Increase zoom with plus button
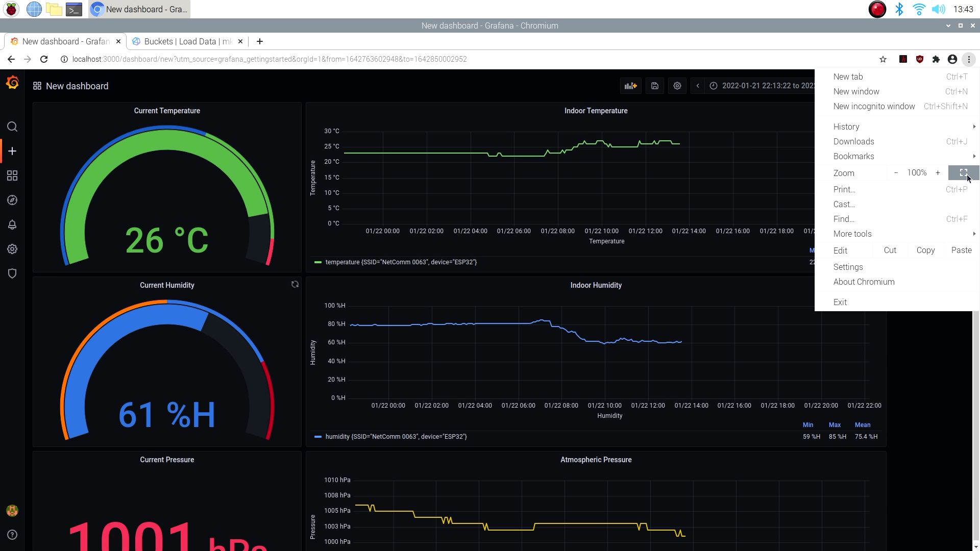Viewport: 980px width, 551px height. [938, 173]
